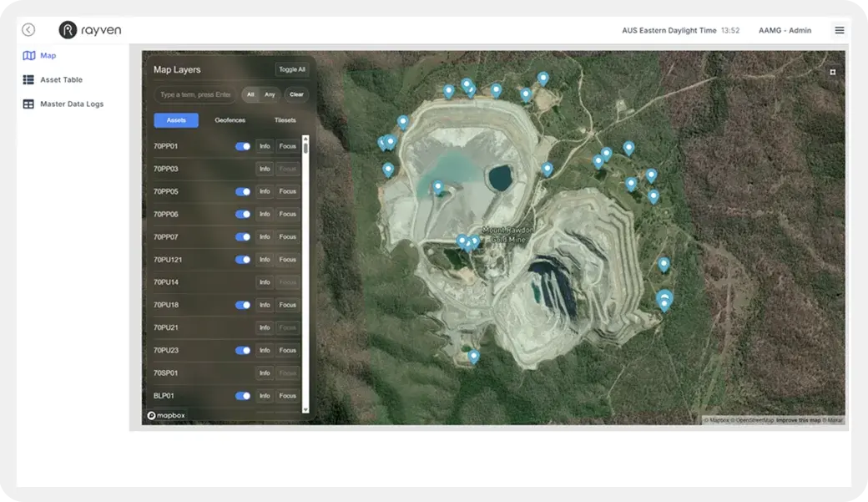Viewport: 868px width, 502px height.
Task: Click the layer search term input field
Action: (x=195, y=94)
